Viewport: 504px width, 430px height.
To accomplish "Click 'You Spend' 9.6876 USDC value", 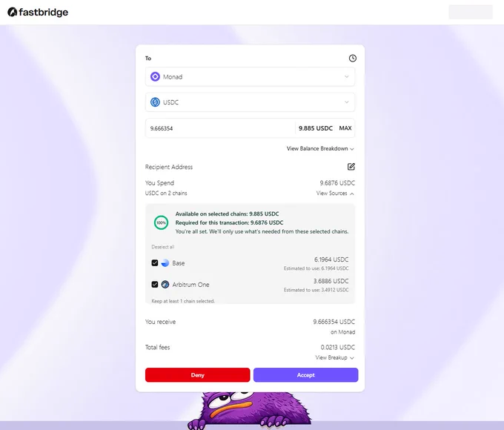I will point(337,183).
